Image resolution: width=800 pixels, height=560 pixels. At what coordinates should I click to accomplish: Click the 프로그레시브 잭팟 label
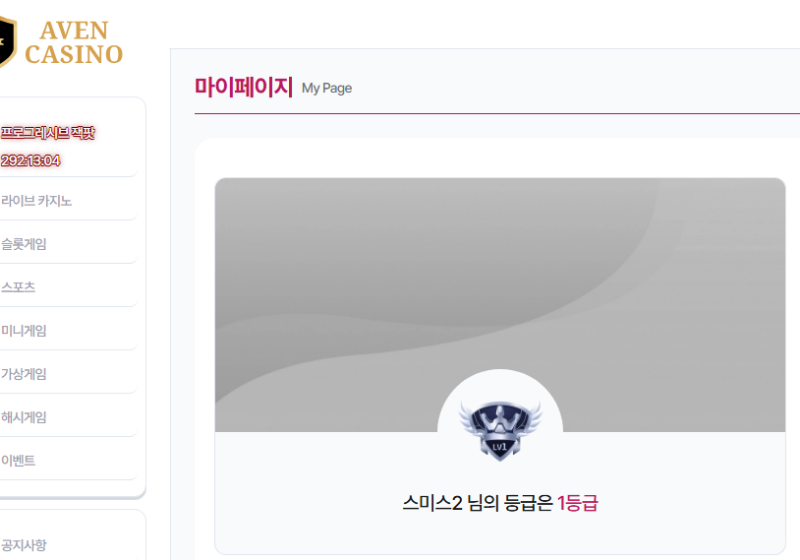tap(47, 133)
